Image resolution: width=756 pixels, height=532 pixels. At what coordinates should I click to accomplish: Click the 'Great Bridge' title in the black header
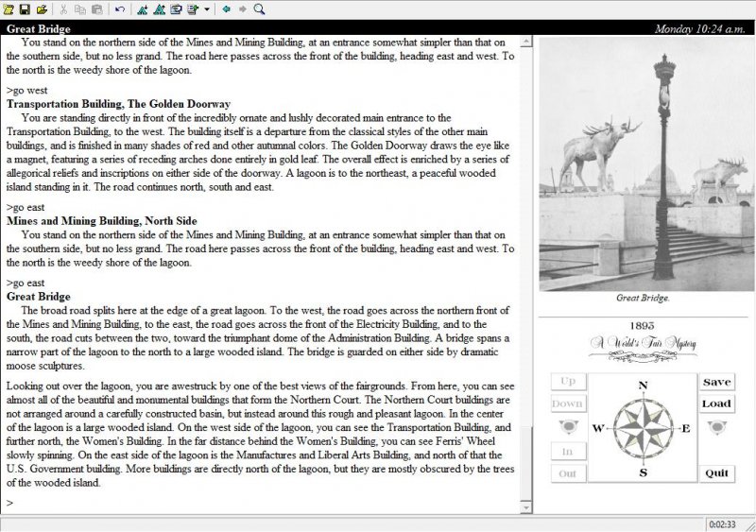click(x=39, y=29)
